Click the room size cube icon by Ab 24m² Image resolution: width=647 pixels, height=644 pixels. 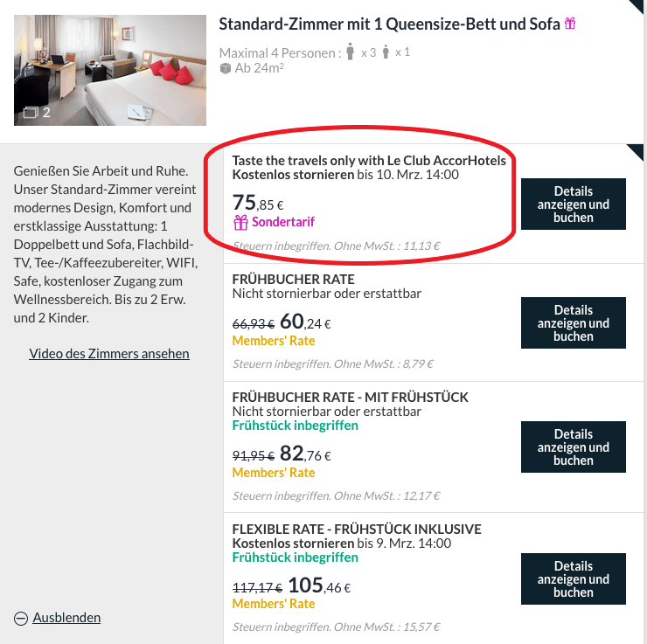225,68
